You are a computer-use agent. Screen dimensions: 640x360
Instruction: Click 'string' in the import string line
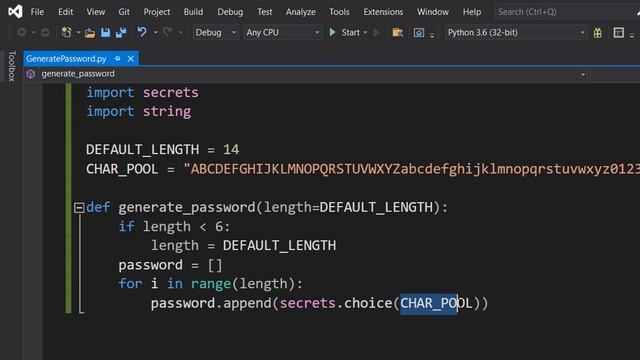tap(167, 112)
